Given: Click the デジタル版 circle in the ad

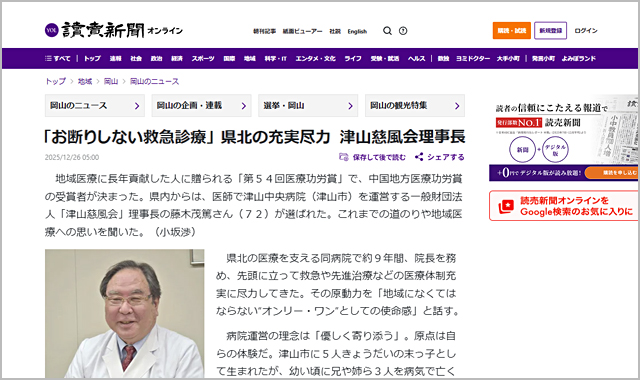Looking at the screenshot, I should [x=555, y=149].
